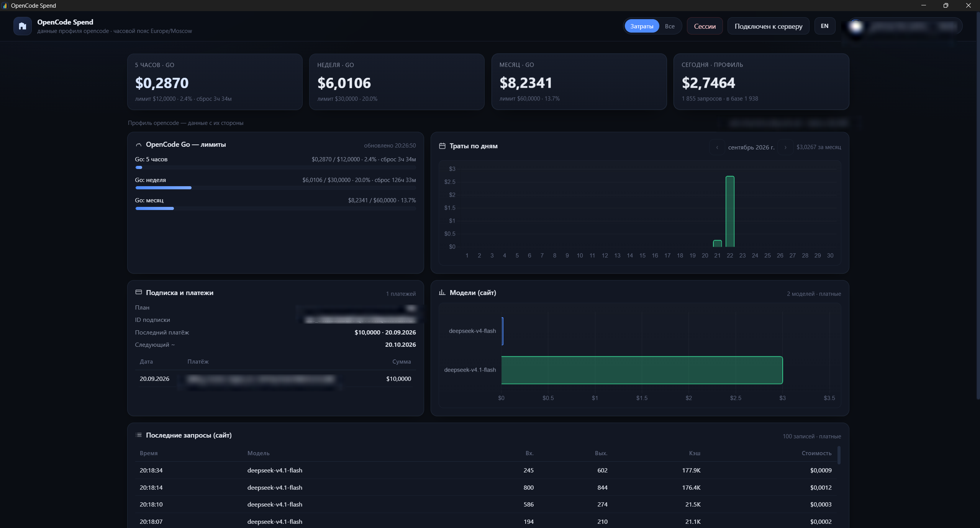The width and height of the screenshot is (980, 528).
Task: Click the OpenCode Spend logo icon
Action: click(23, 26)
